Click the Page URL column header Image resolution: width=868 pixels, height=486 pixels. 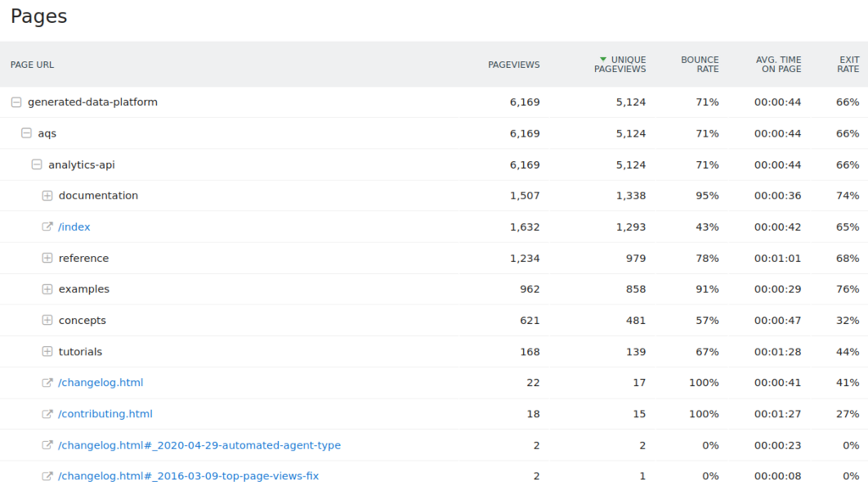pyautogui.click(x=32, y=64)
